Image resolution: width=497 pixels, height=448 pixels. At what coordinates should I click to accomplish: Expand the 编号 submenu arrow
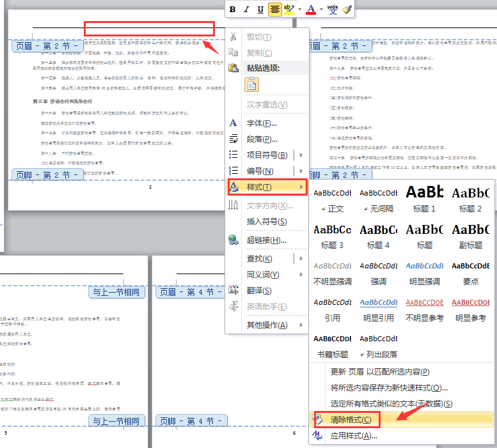coord(301,171)
